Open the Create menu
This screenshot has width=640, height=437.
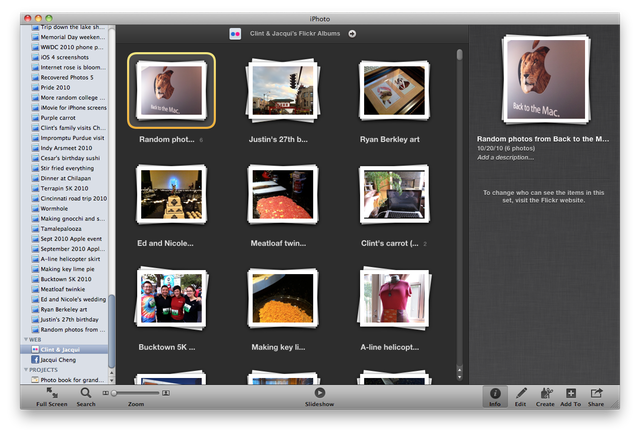pos(545,397)
